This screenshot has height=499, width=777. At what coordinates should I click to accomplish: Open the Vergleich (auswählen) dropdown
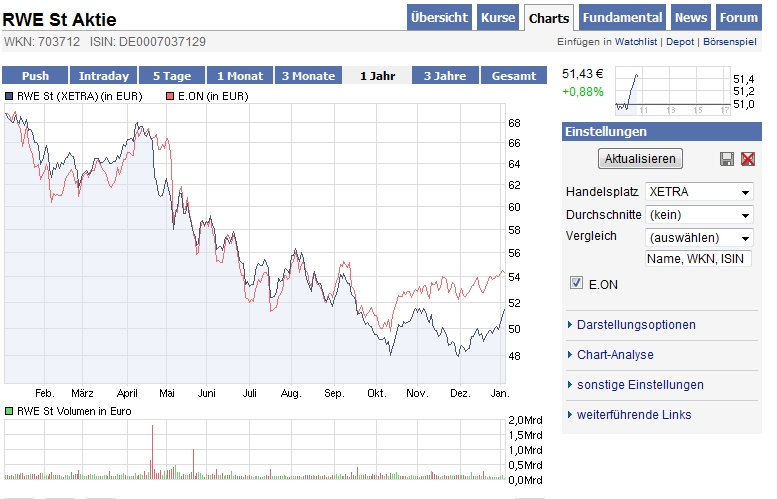[x=699, y=238]
